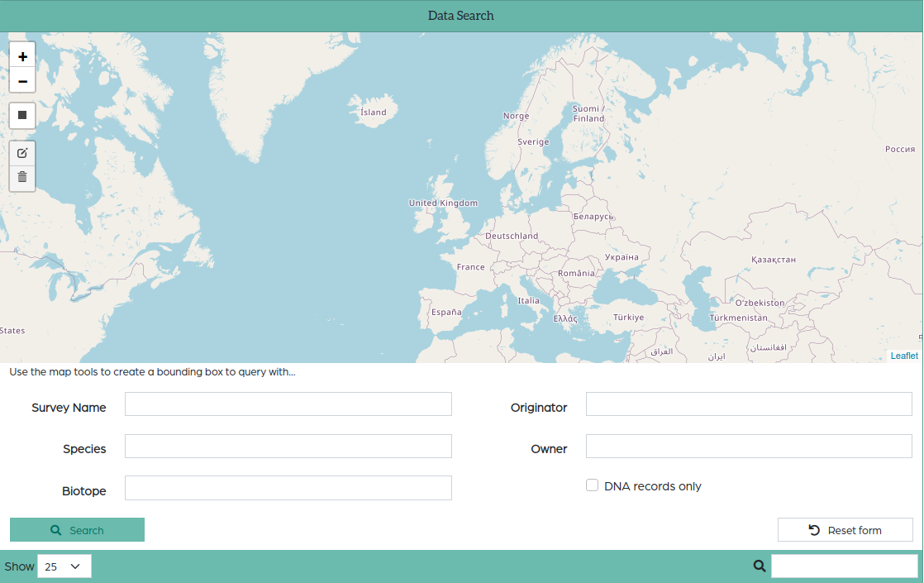
Task: Click the magnifier icon beside table filter
Action: coord(760,566)
